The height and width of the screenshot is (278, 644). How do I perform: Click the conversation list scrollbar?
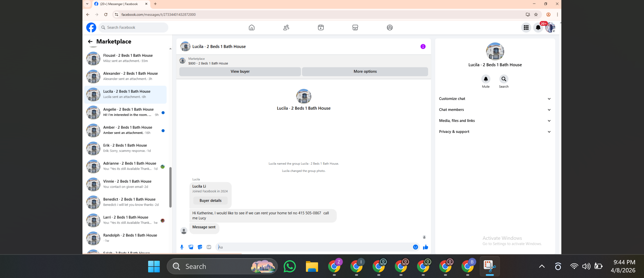(x=170, y=187)
